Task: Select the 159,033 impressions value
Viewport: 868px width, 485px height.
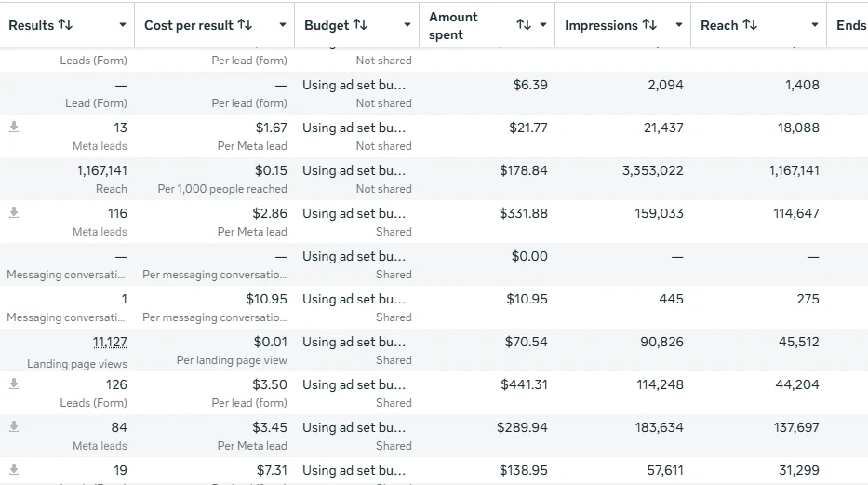Action: (659, 213)
